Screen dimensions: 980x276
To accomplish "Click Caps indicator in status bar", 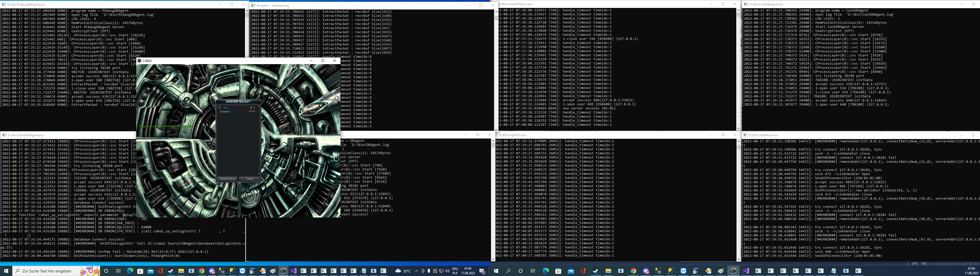I will pos(975,263).
